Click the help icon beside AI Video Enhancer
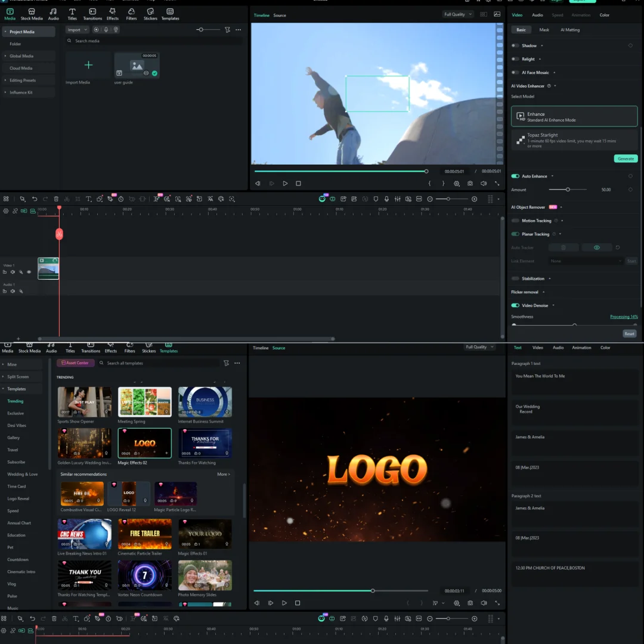Viewport: 644px width, 644px height. click(x=549, y=86)
